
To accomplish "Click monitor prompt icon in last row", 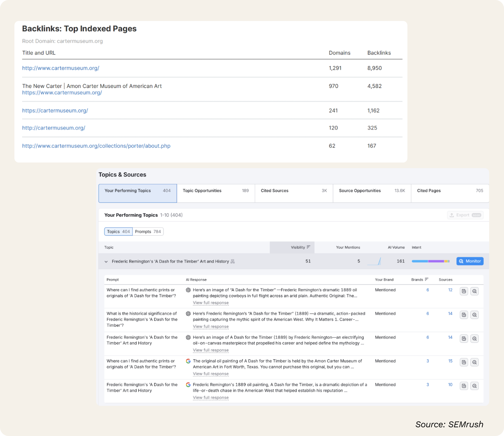I will click(x=474, y=386).
